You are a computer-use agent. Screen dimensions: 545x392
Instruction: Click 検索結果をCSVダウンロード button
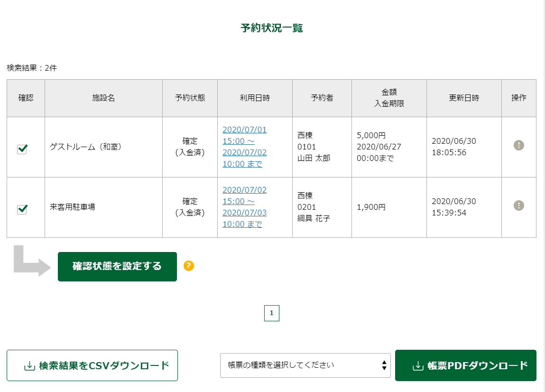pos(92,365)
